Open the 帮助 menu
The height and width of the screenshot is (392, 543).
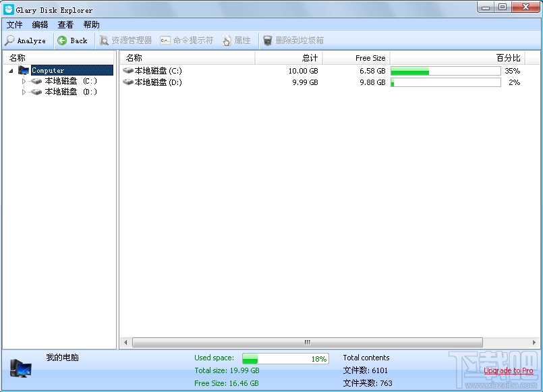tap(92, 24)
